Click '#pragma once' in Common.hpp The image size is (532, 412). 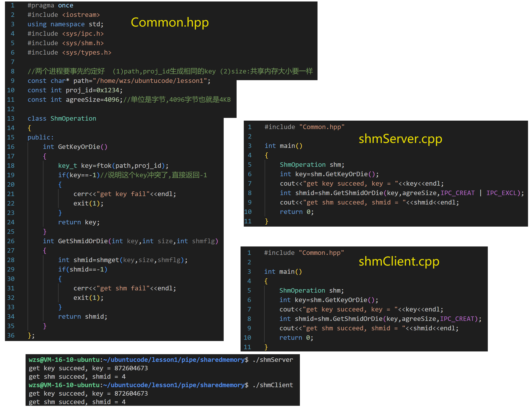[50, 5]
